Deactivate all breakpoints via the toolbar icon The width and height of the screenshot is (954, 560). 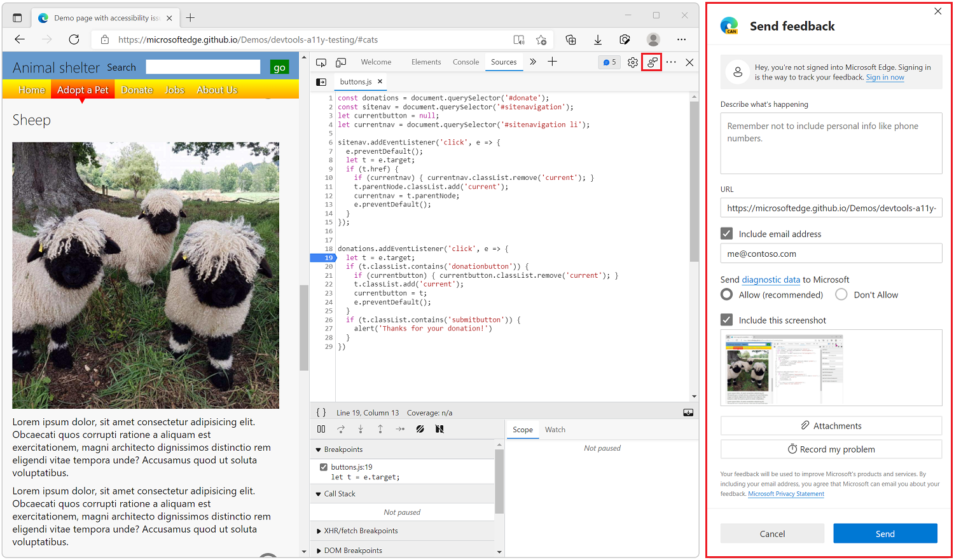coord(439,429)
